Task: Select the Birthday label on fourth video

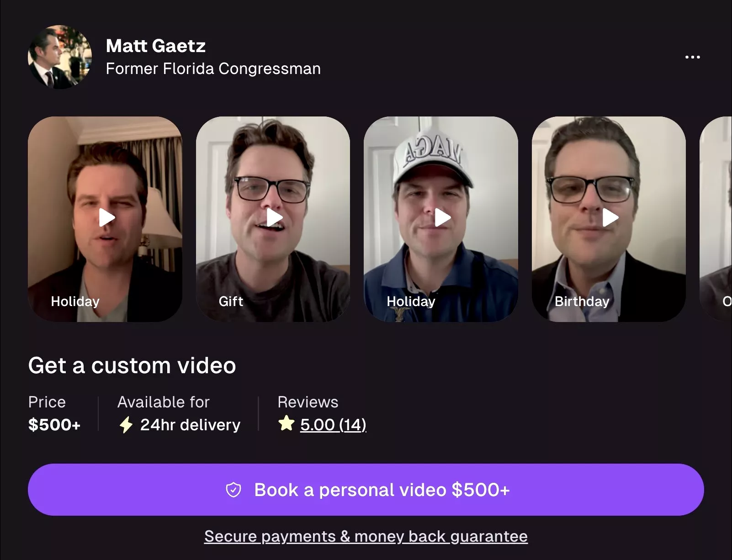Action: tap(582, 301)
